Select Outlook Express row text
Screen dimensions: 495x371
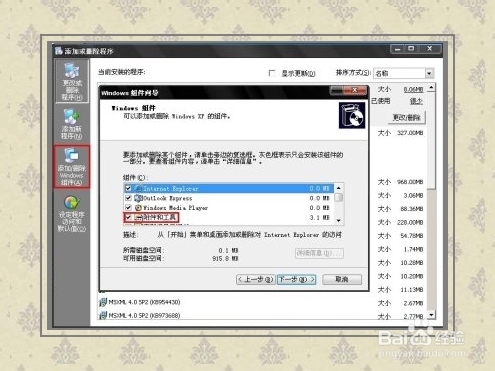pos(168,198)
